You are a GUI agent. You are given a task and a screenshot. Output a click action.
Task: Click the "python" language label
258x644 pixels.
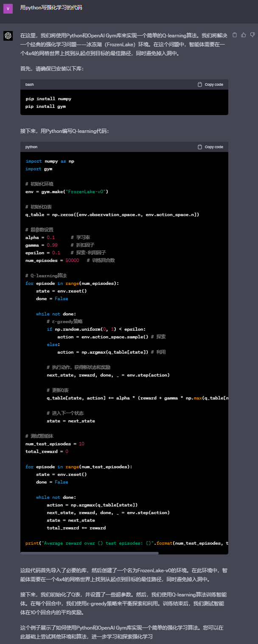click(x=31, y=147)
